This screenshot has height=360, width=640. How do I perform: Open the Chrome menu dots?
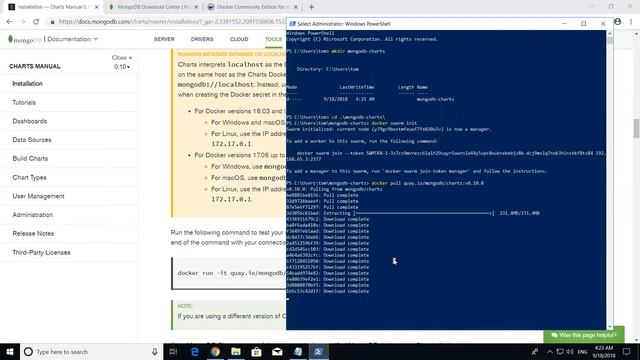pos(631,22)
